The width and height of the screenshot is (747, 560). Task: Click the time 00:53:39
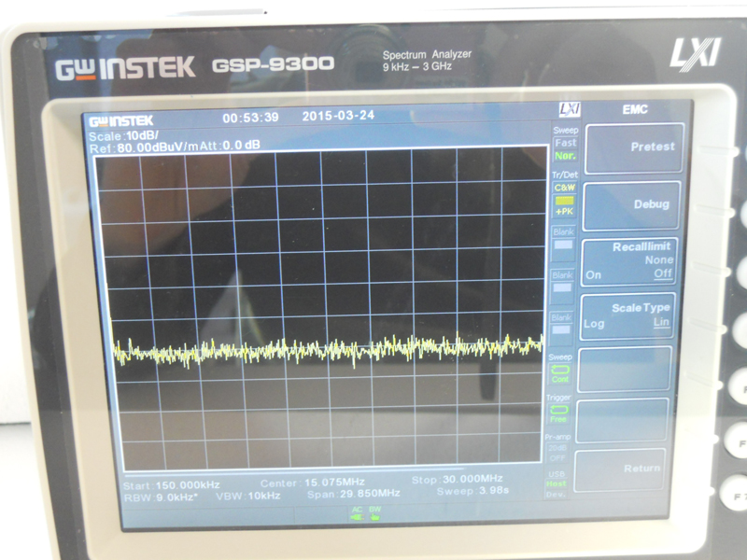click(250, 118)
